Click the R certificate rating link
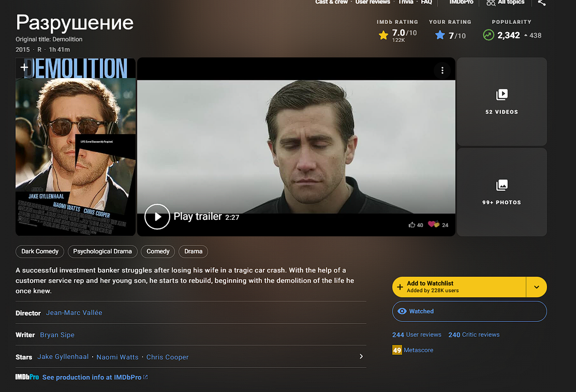This screenshot has width=576, height=392. (39, 50)
